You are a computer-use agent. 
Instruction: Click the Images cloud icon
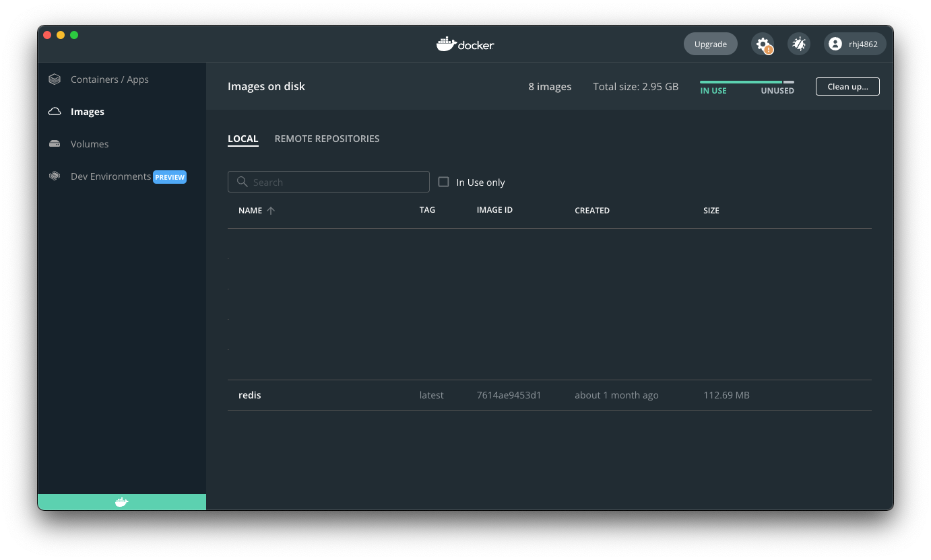point(55,112)
